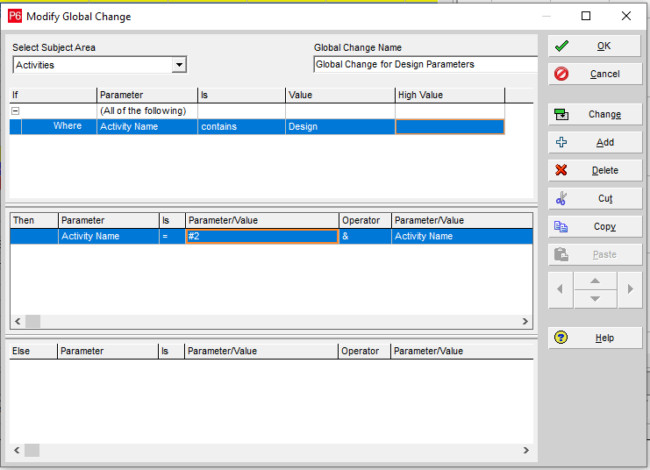Select the Where row in If table
Viewport: 650px width, 470px height.
(257, 127)
